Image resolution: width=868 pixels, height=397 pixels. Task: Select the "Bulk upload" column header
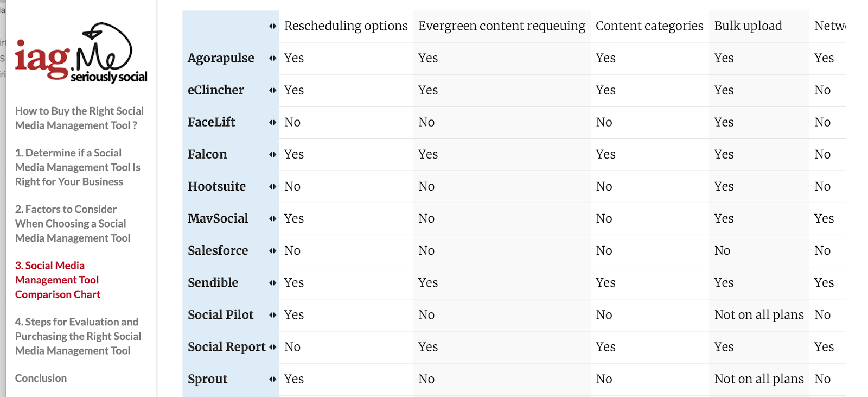point(748,26)
